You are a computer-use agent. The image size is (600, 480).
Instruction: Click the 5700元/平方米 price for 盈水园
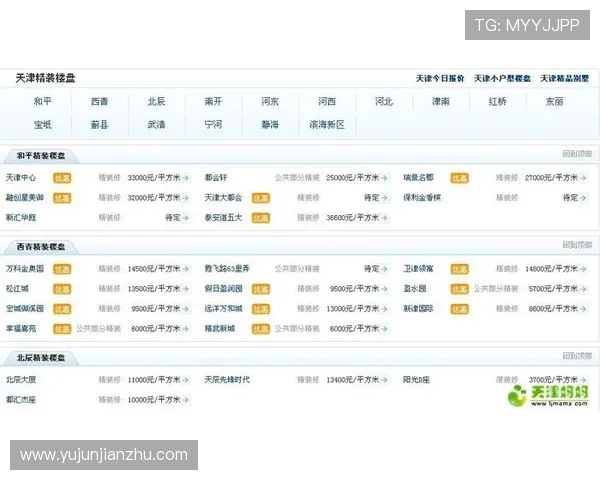tap(553, 289)
